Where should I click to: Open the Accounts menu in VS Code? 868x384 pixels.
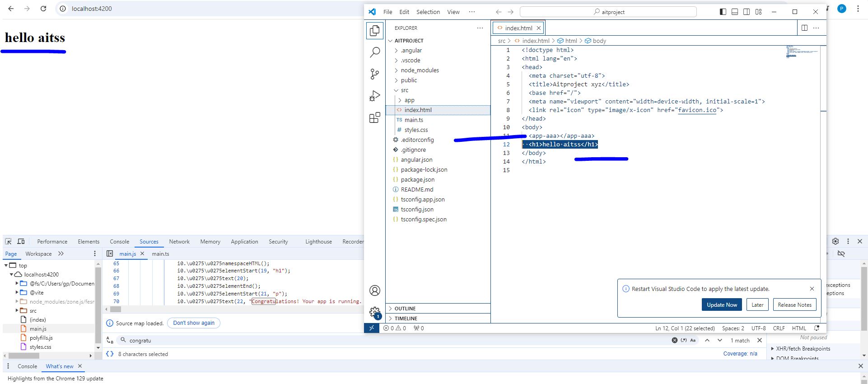click(375, 290)
